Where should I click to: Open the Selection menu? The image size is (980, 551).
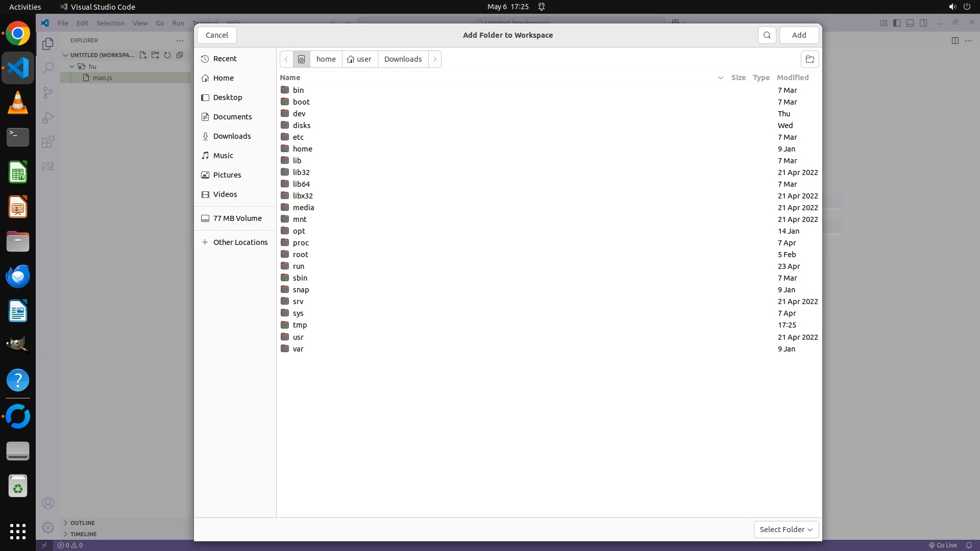[x=110, y=23]
